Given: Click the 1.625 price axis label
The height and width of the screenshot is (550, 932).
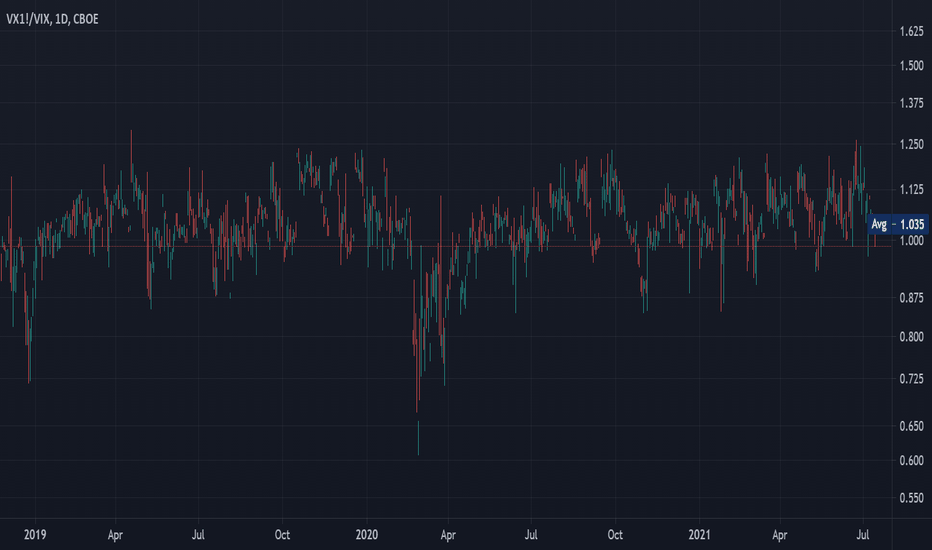Looking at the screenshot, I should 912,32.
